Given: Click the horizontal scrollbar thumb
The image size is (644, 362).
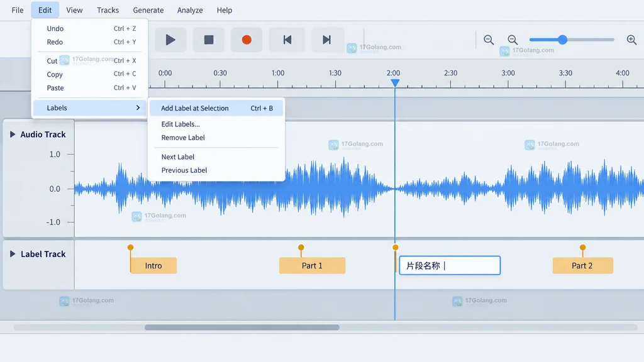Looking at the screenshot, I should 242,327.
